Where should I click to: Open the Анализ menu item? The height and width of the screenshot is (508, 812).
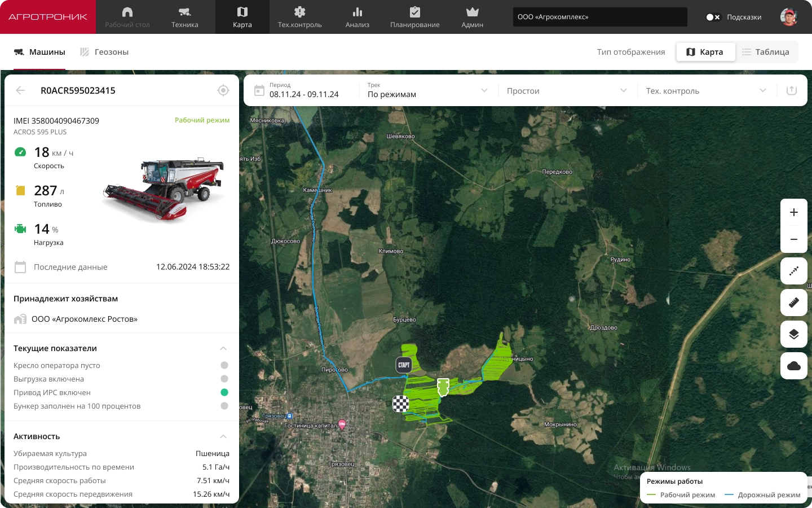(x=358, y=17)
